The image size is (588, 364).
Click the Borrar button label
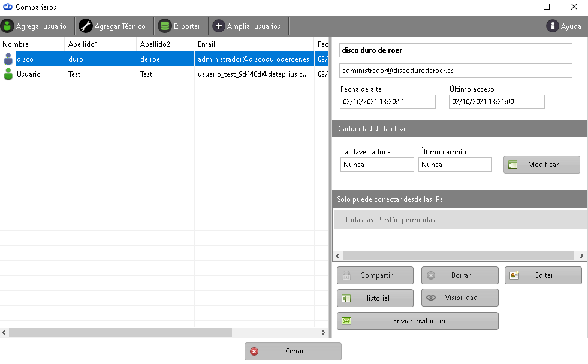[x=461, y=275]
